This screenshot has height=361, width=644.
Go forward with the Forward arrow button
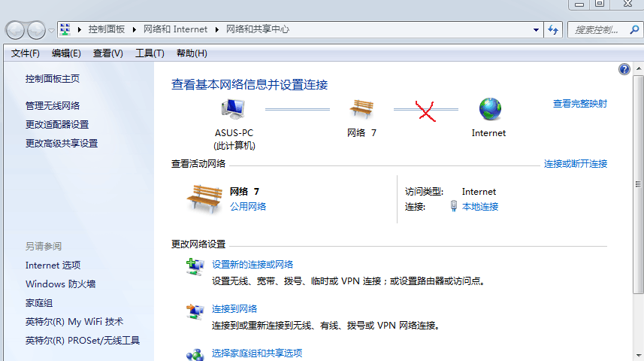tap(36, 30)
